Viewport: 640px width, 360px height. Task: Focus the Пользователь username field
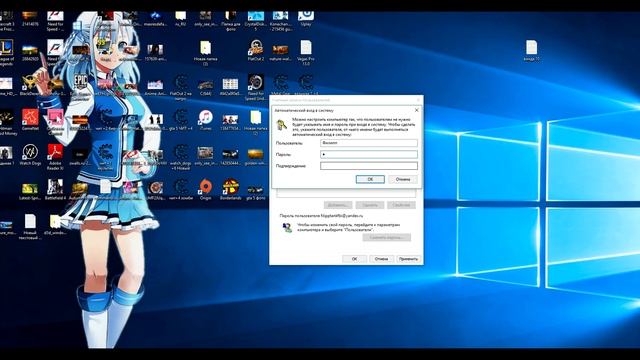[369, 143]
